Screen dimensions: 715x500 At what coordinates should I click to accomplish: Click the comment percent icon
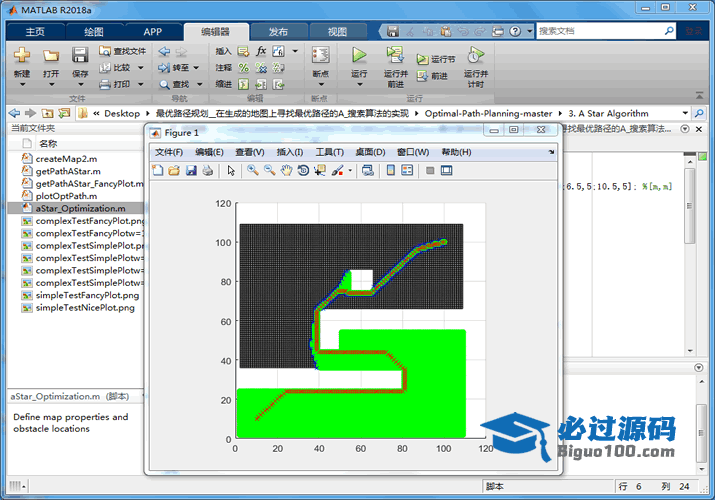click(x=244, y=68)
